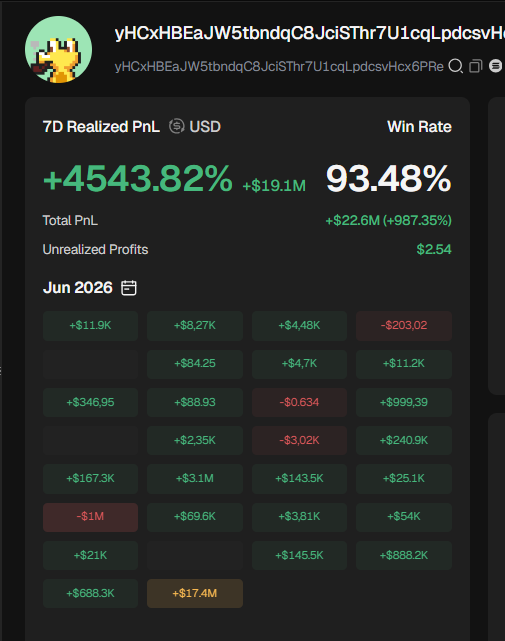The width and height of the screenshot is (505, 641).
Task: Select the -$203,02 loss day cell
Action: coord(404,326)
